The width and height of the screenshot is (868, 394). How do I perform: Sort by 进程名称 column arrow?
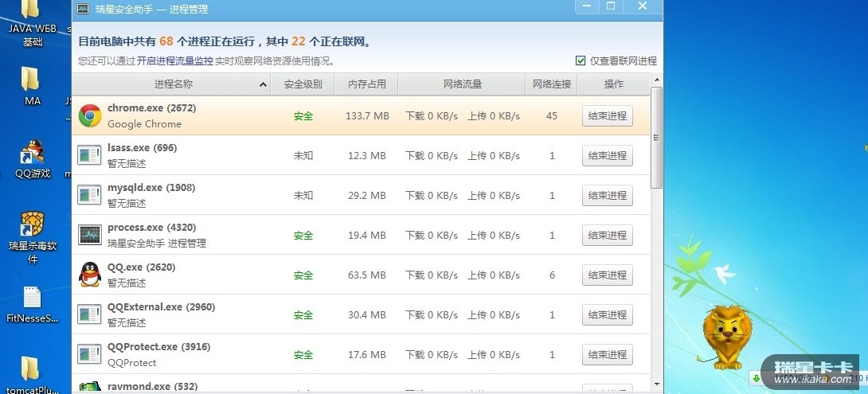click(x=262, y=84)
